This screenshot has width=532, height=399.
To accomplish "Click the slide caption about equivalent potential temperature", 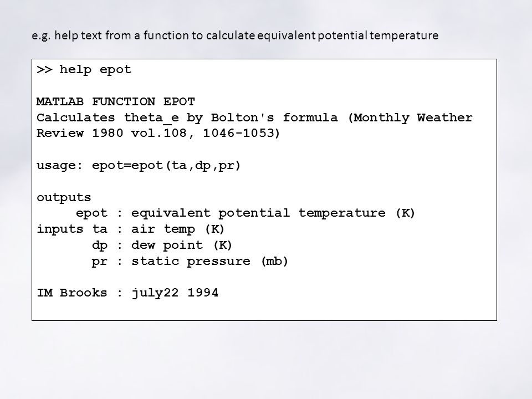I will pyautogui.click(x=235, y=35).
